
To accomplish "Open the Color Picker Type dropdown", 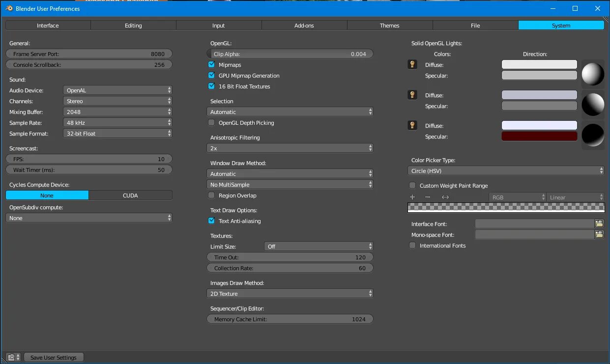I will coord(506,170).
